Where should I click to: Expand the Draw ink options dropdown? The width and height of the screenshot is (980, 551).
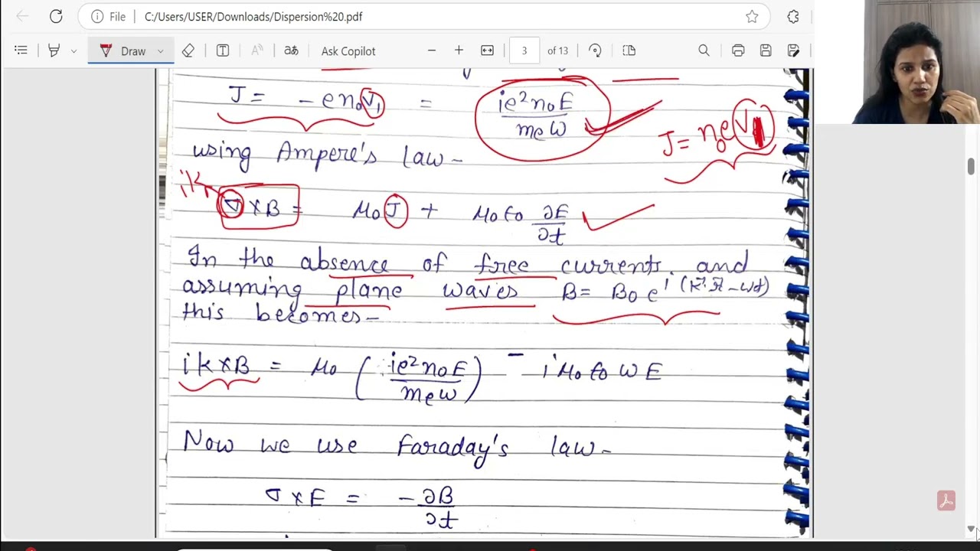coord(160,51)
